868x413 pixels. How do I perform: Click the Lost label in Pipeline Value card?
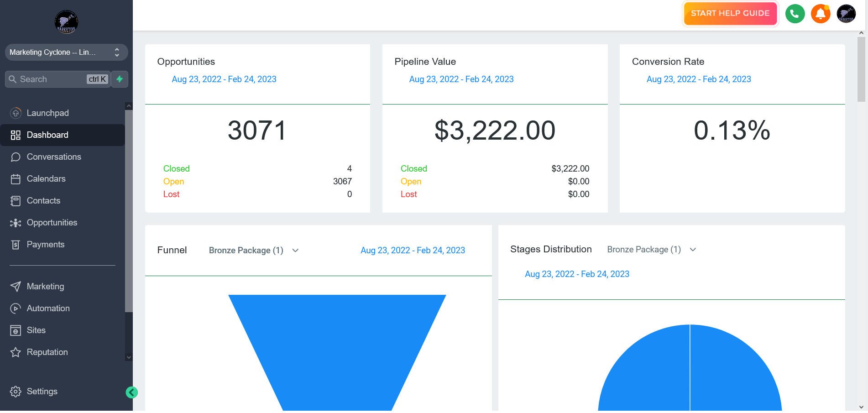coord(408,194)
